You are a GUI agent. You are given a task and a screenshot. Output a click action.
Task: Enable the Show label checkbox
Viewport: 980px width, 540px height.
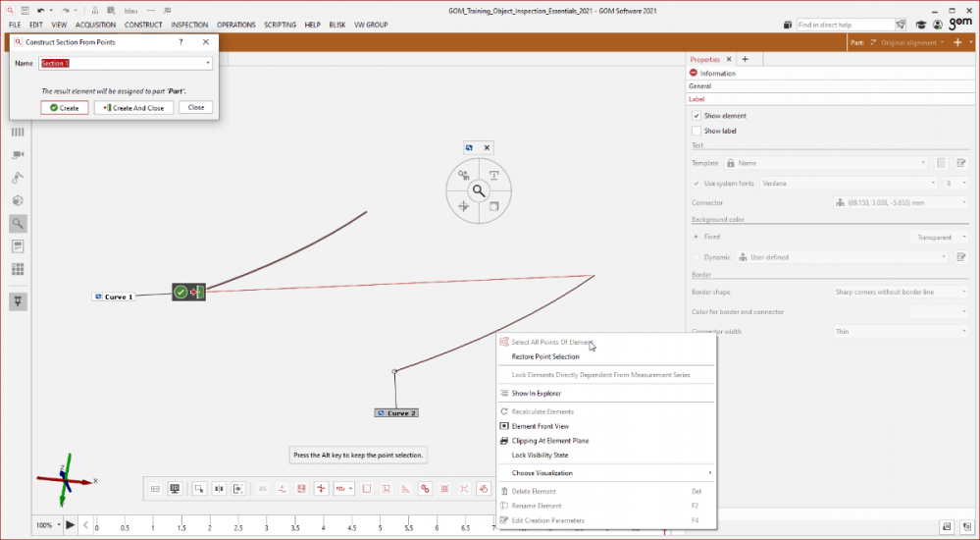[696, 131]
